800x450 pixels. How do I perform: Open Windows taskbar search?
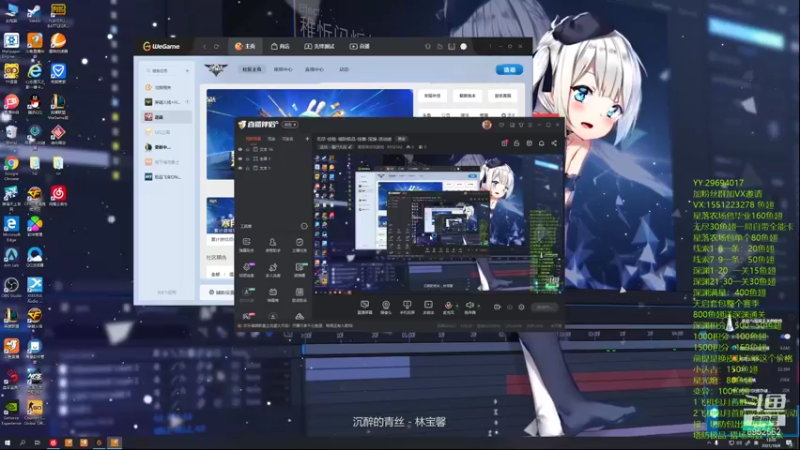tap(22, 443)
